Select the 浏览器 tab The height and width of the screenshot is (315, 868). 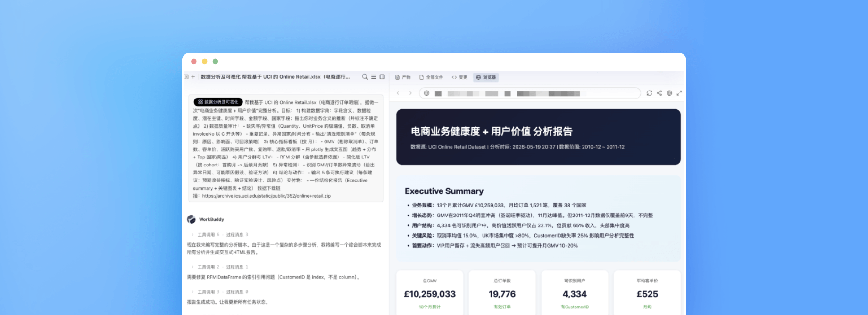tap(486, 77)
